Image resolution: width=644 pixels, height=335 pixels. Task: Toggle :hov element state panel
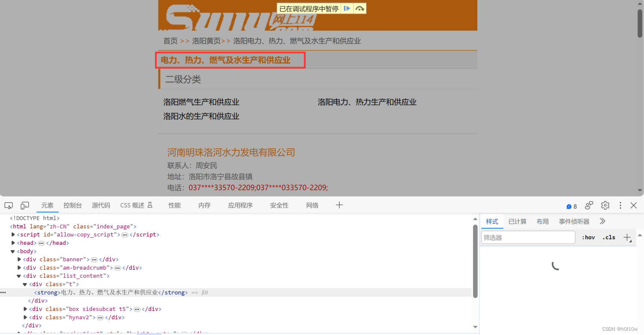[588, 238]
